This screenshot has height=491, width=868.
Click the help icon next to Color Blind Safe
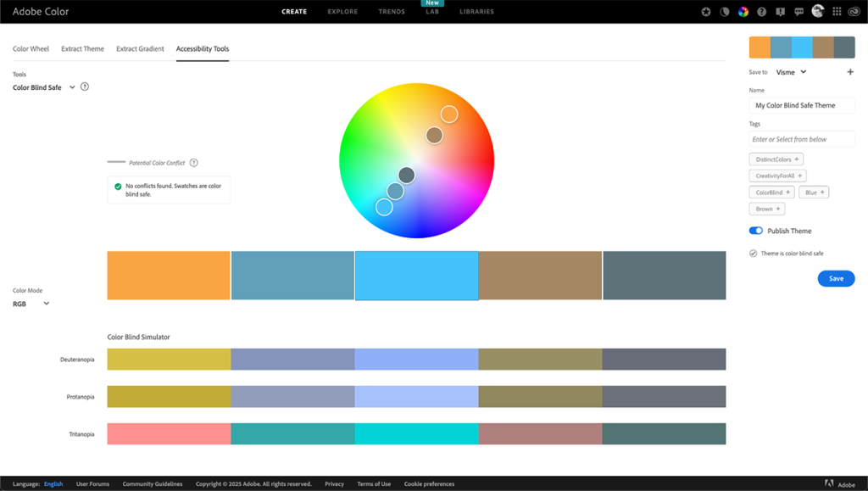[86, 87]
